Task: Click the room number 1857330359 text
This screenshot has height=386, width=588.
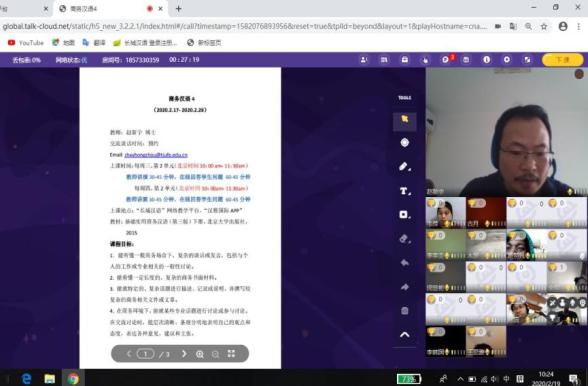Action: [142, 60]
